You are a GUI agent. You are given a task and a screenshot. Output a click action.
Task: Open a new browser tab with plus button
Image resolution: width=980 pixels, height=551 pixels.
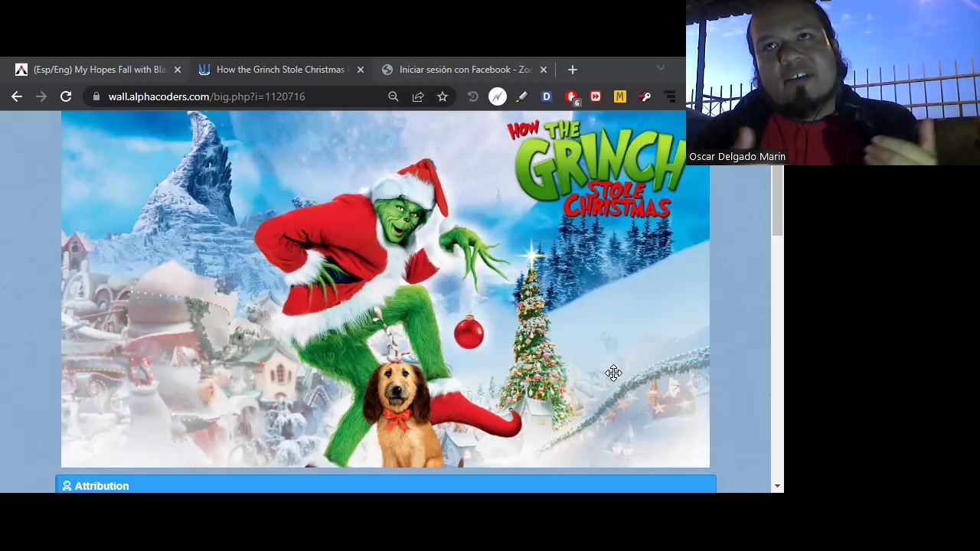pyautogui.click(x=572, y=70)
